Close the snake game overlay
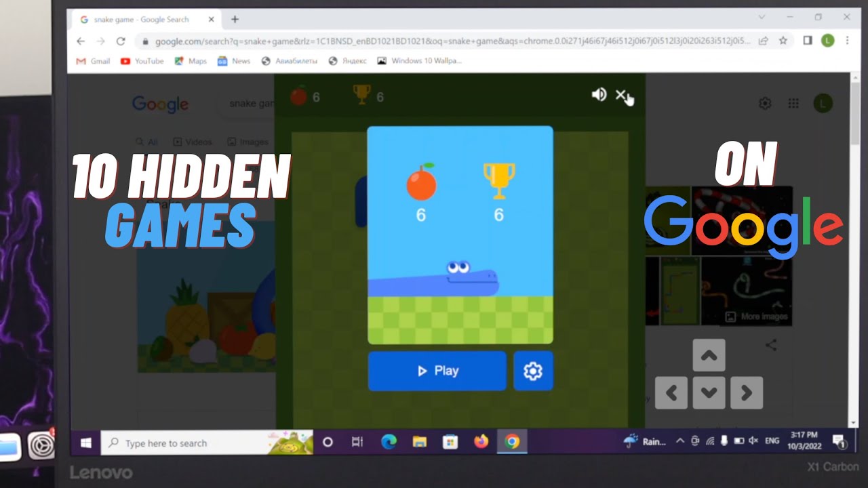 (x=620, y=95)
